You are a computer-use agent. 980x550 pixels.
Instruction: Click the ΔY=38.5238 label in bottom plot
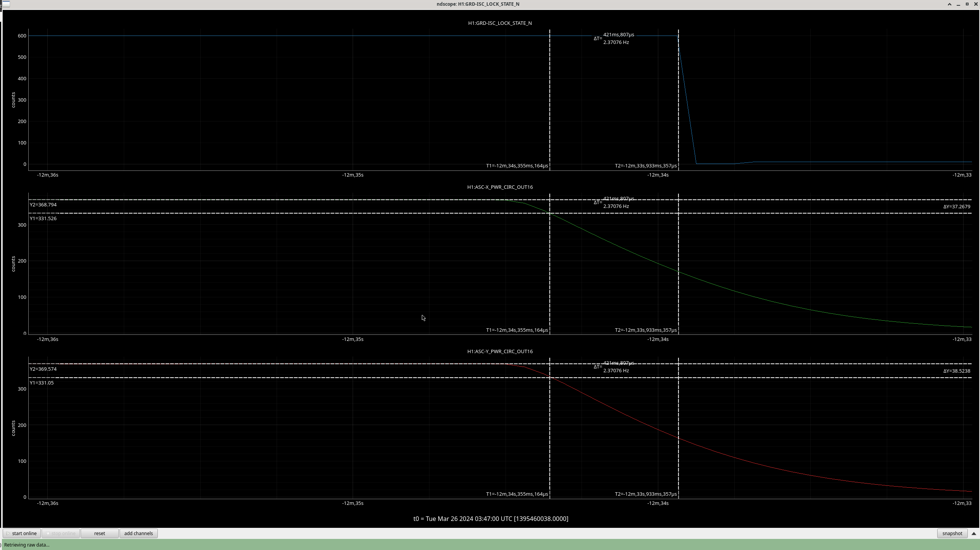click(x=956, y=371)
